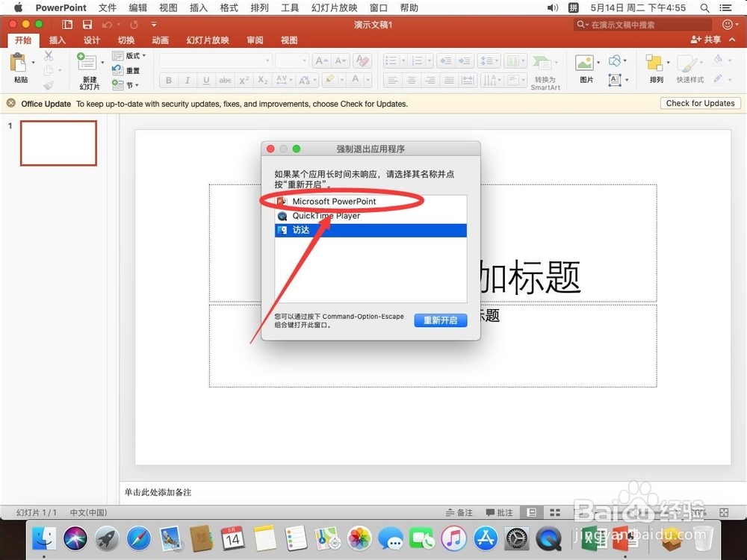
Task: Toggle Superscript X² button
Action: (244, 81)
